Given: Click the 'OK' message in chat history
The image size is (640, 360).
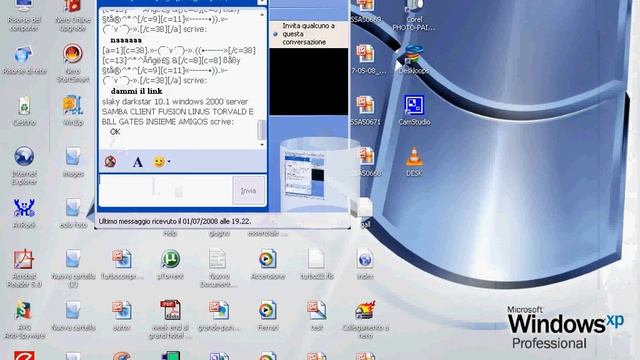Looking at the screenshot, I should coord(115,132).
